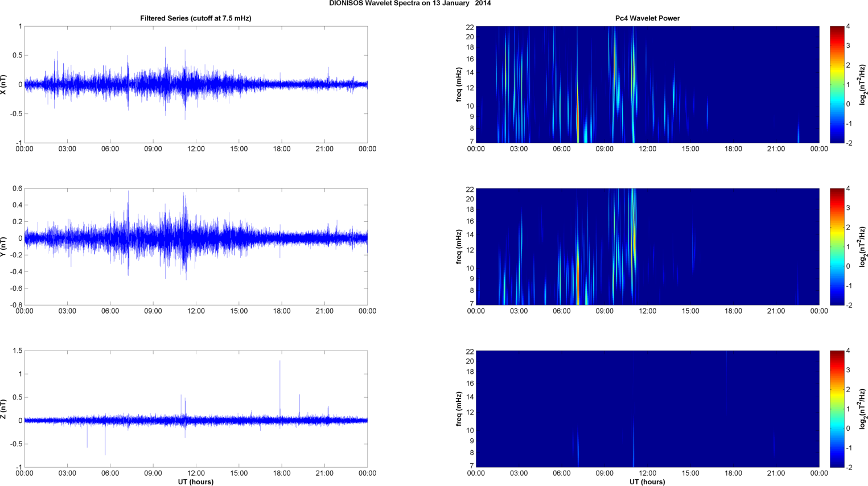Click the log2(nT²/Hz) label of the top color bar

[x=863, y=84]
